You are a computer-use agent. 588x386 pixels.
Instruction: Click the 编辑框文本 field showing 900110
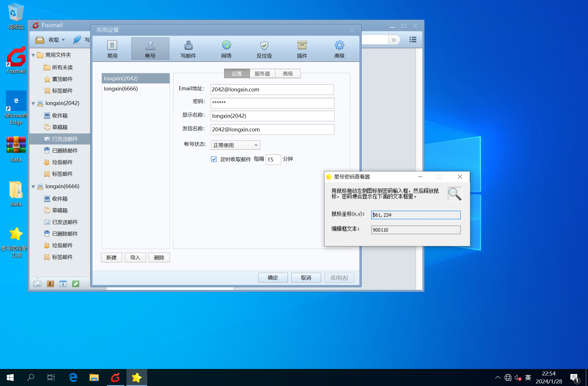click(416, 230)
